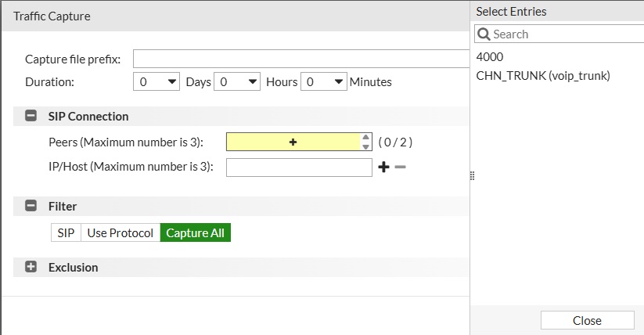This screenshot has width=644, height=335.
Task: Expand the Exclusion section plus icon
Action: pos(31,267)
